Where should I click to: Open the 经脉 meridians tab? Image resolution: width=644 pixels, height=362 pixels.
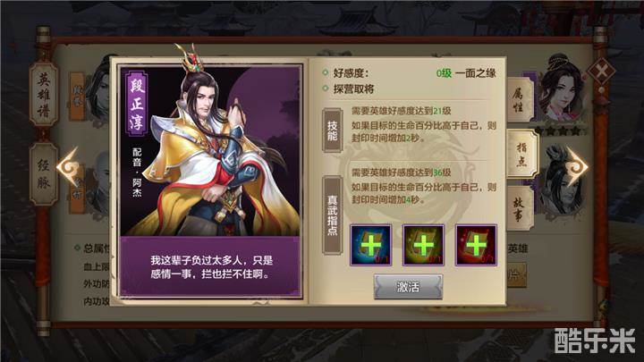[44, 174]
